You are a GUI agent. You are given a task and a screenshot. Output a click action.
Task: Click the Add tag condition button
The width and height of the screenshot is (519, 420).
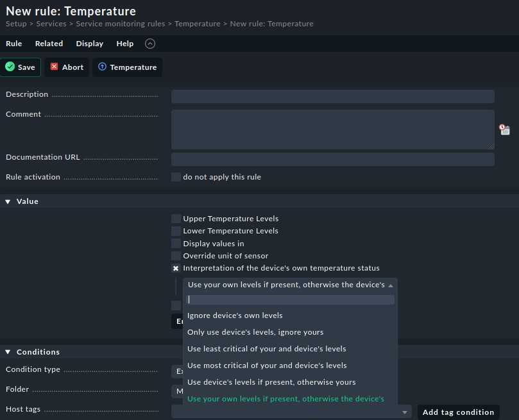(x=458, y=412)
